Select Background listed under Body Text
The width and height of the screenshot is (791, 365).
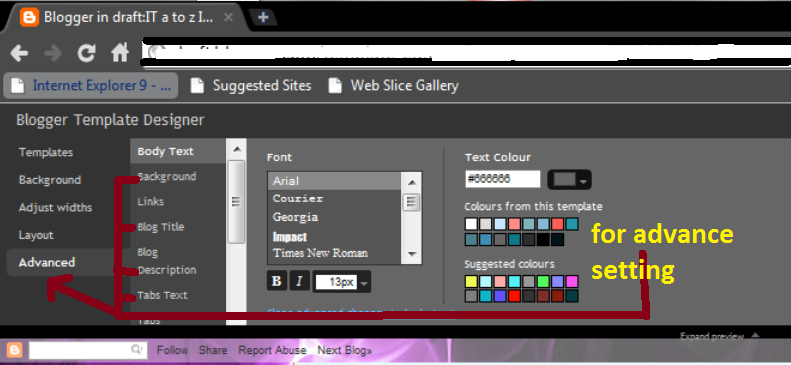167,176
